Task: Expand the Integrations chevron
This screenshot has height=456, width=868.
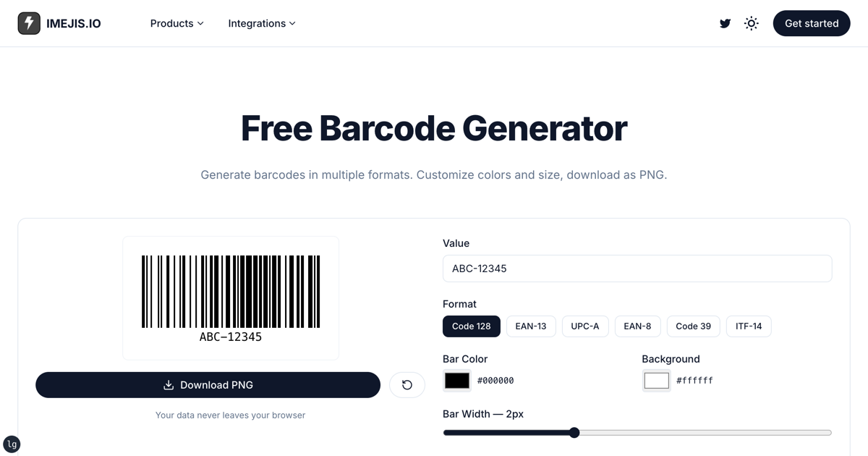Action: (292, 23)
